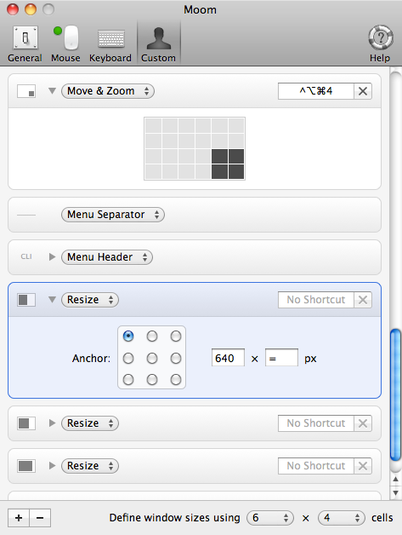Select the center anchor radio button

pos(152,358)
